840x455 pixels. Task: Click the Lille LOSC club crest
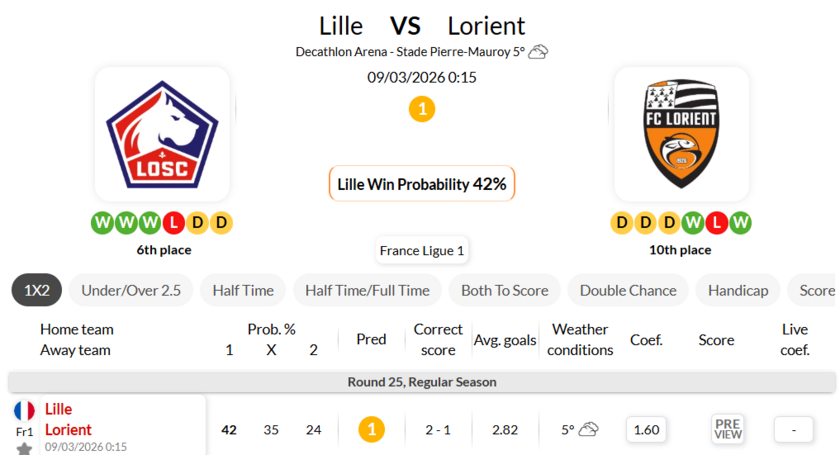[162, 135]
